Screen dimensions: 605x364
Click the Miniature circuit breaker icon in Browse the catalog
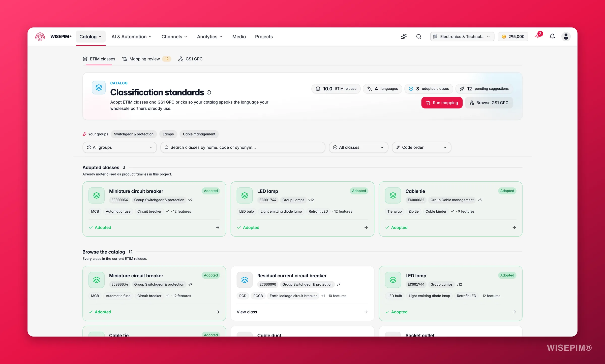(97, 280)
